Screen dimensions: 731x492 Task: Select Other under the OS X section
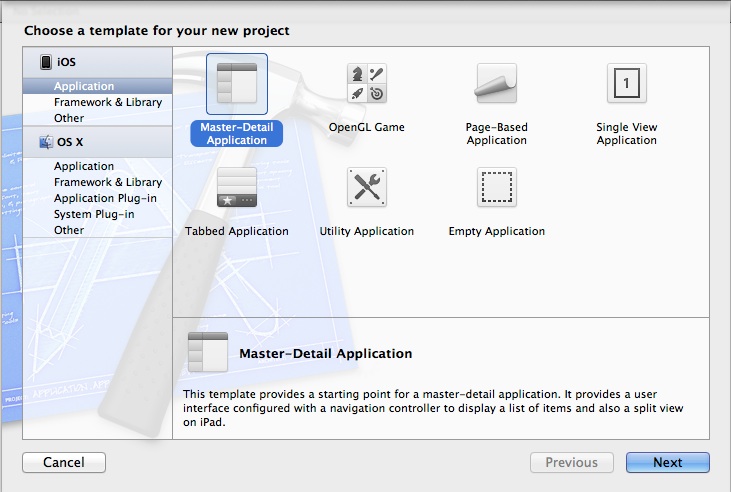[x=69, y=230]
